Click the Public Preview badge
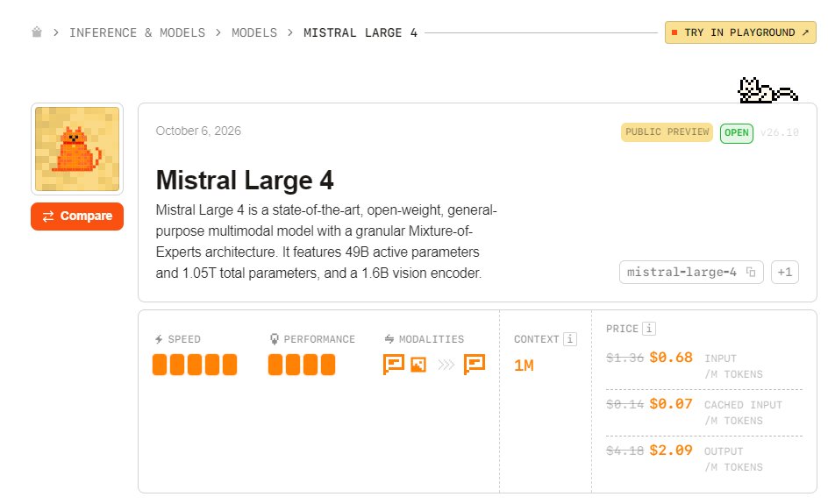 coord(667,132)
